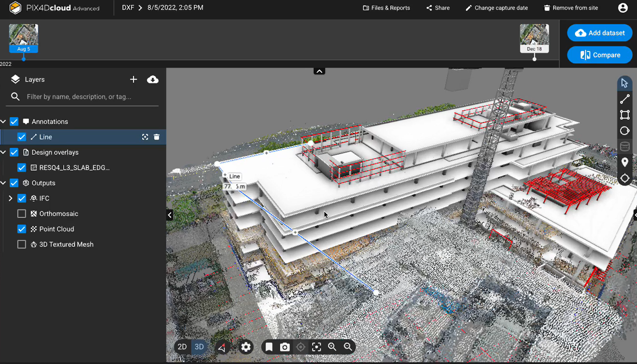
Task: Toggle the Design overlays checkbox
Action: [14, 152]
